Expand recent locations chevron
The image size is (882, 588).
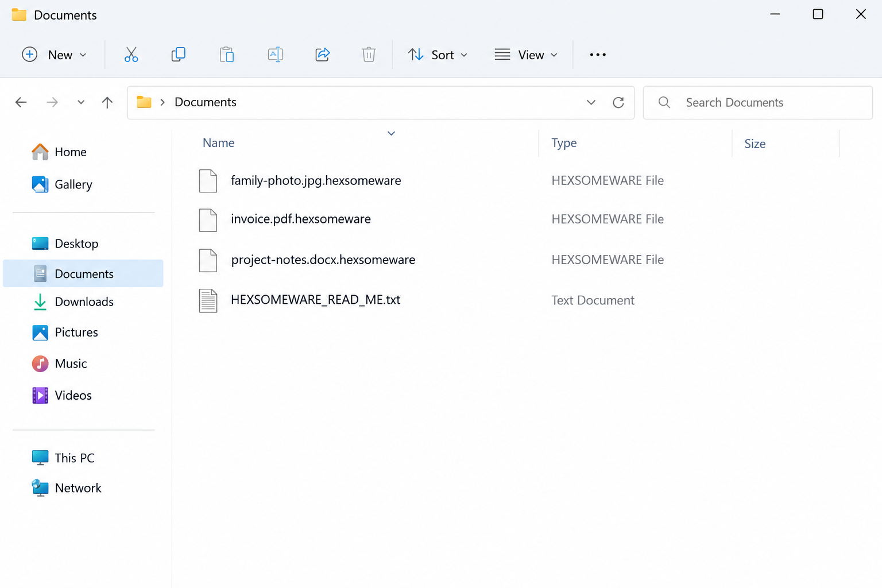click(81, 102)
